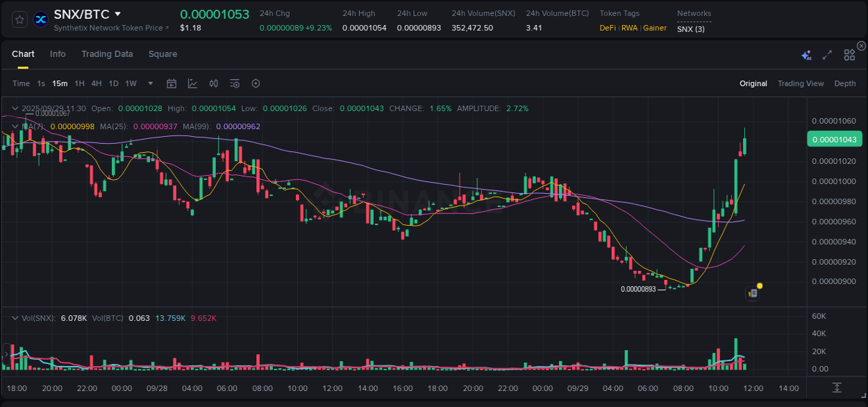
Task: Click the current price label 0.00001043
Action: (x=835, y=139)
